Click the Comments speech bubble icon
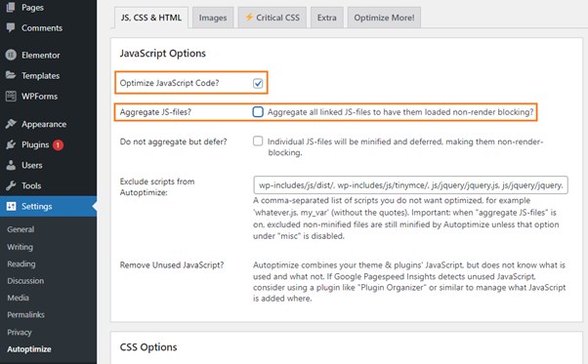The image size is (588, 364). 11,27
